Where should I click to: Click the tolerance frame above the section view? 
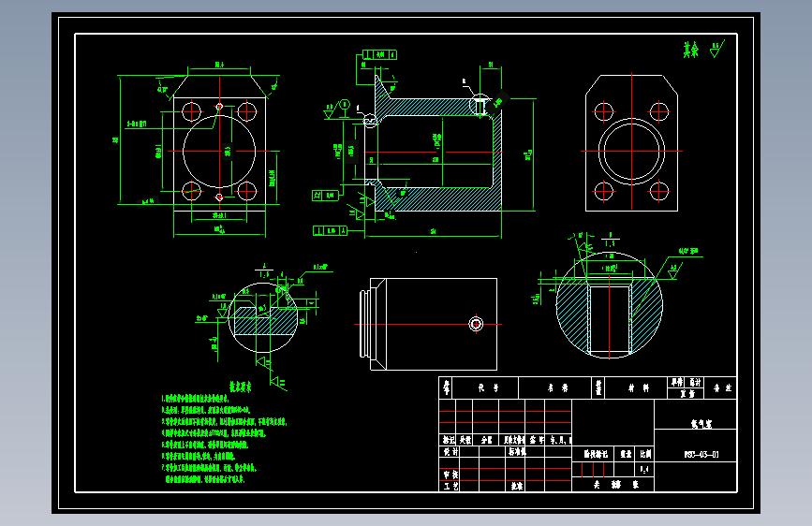click(379, 54)
